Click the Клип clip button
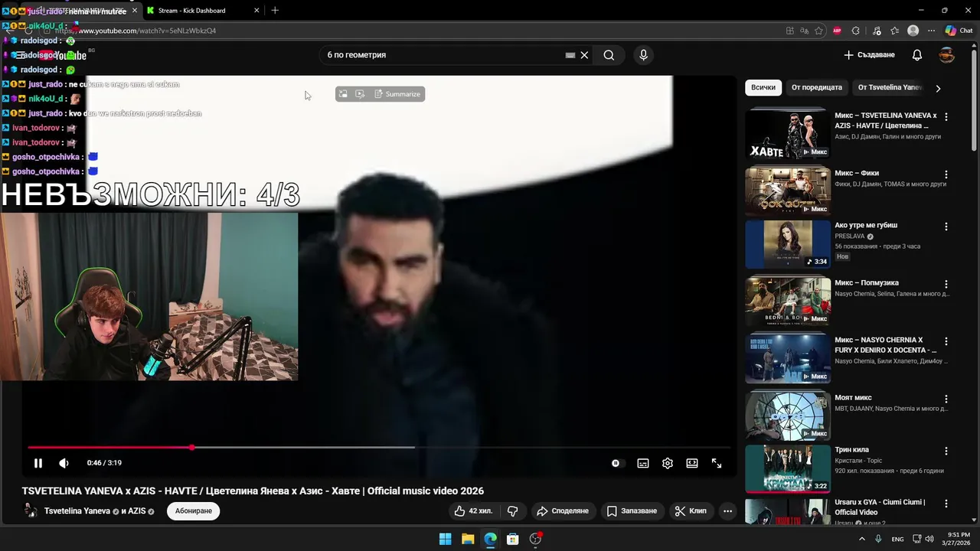The width and height of the screenshot is (980, 551). point(691,510)
